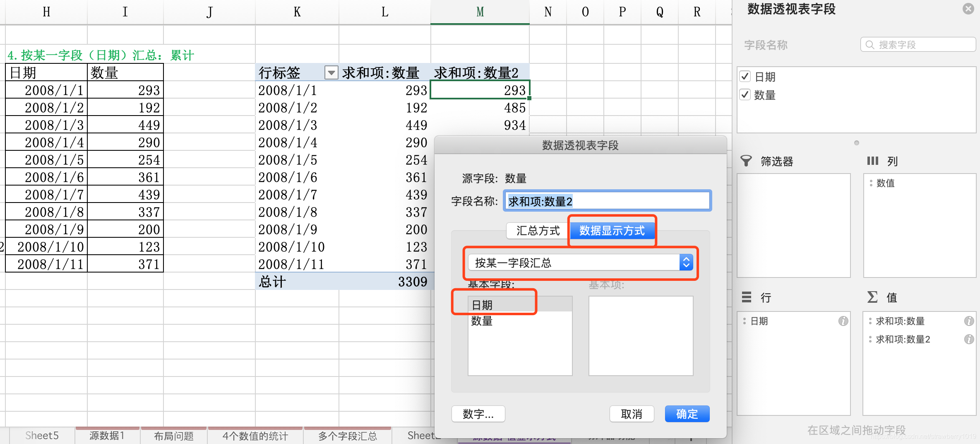Select column header L

[385, 12]
